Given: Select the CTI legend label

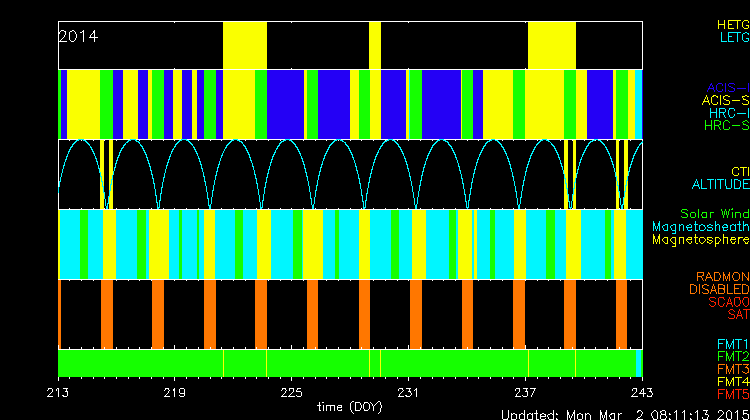Looking at the screenshot, I should tap(739, 172).
